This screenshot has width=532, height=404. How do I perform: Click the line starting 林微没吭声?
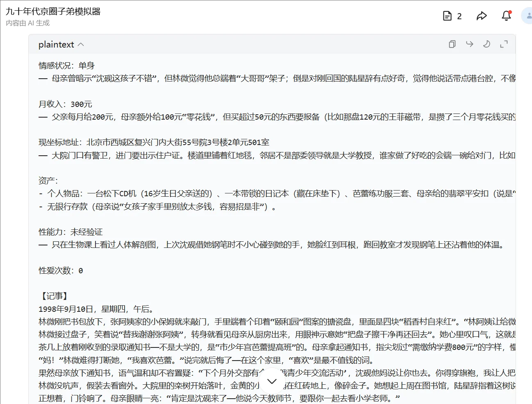click(x=277, y=386)
